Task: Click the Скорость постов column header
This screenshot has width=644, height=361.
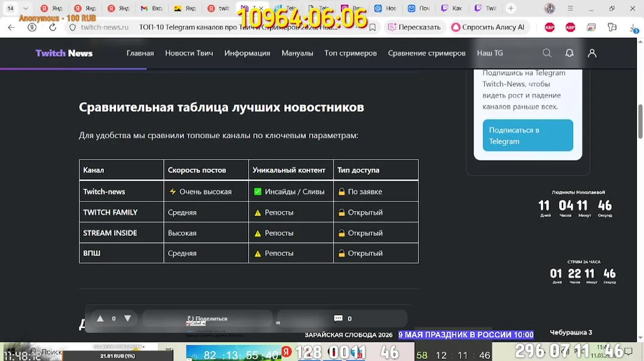Action: pyautogui.click(x=206, y=170)
